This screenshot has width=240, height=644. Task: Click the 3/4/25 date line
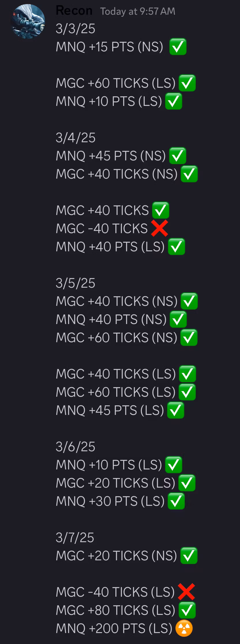click(x=76, y=138)
